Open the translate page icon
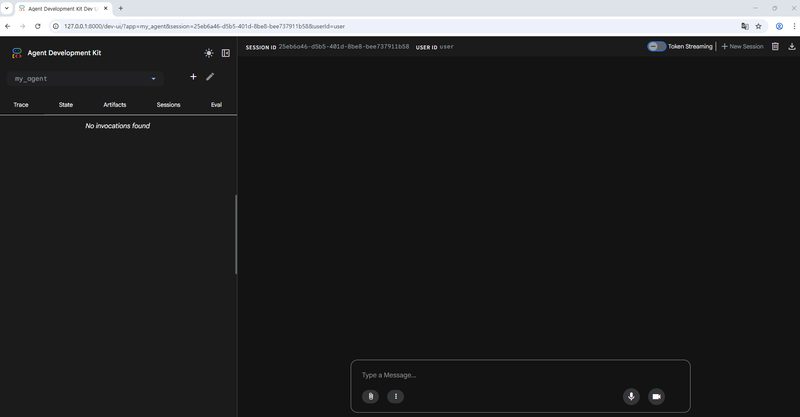This screenshot has height=417, width=800. 745,26
